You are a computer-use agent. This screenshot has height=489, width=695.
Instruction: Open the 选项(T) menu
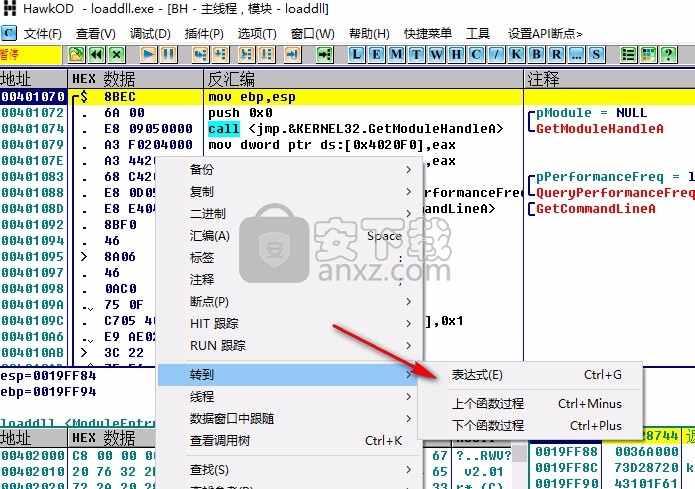click(x=257, y=33)
